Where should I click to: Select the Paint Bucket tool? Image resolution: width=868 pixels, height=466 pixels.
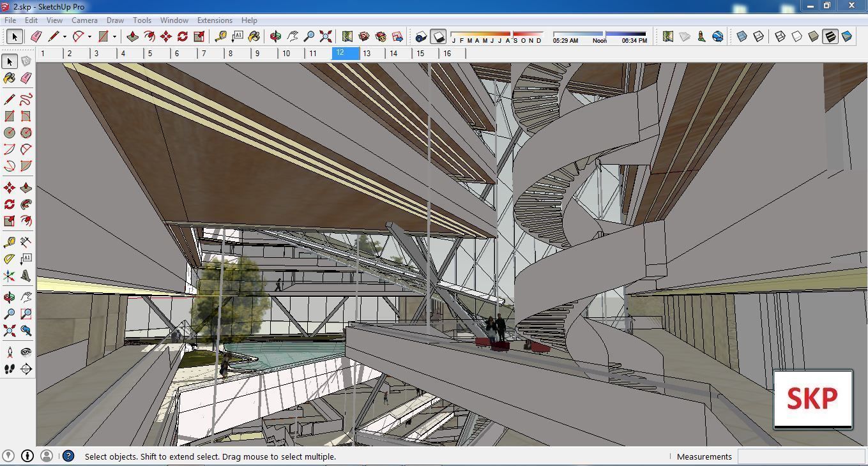[254, 36]
